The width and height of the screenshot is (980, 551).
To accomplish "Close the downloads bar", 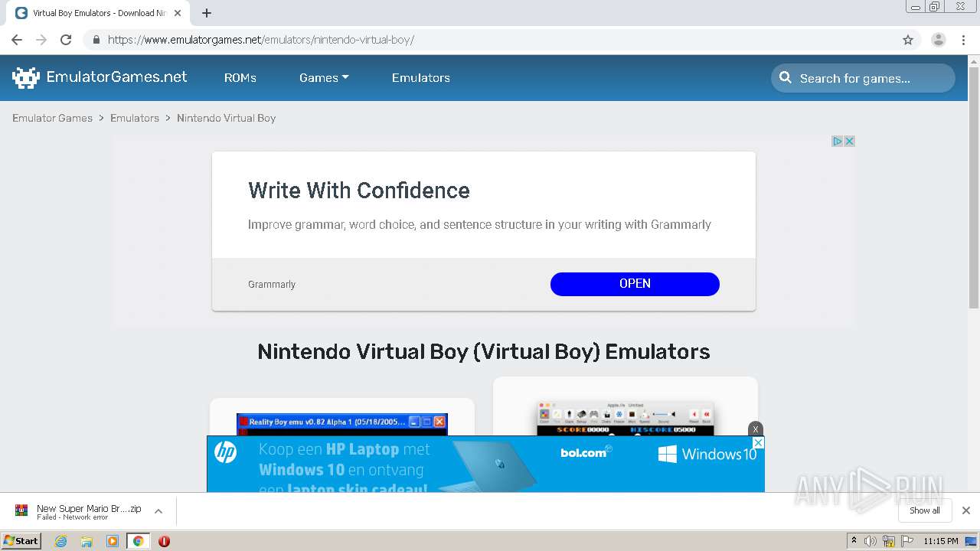I will [x=966, y=510].
